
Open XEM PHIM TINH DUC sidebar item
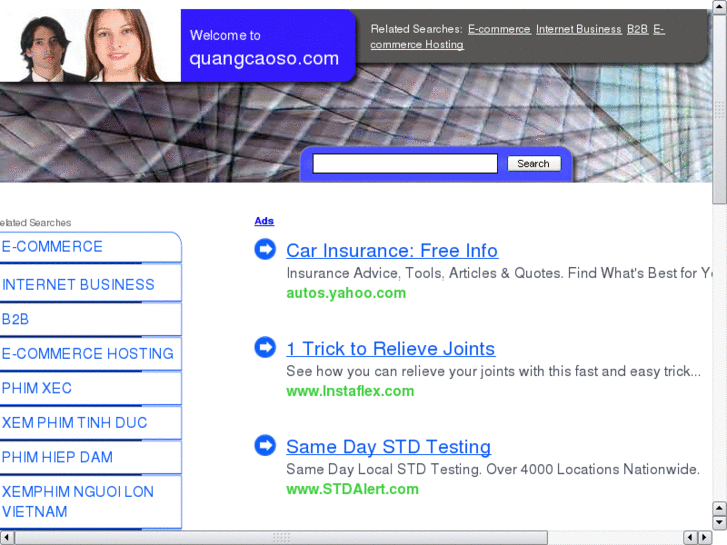tap(90, 423)
